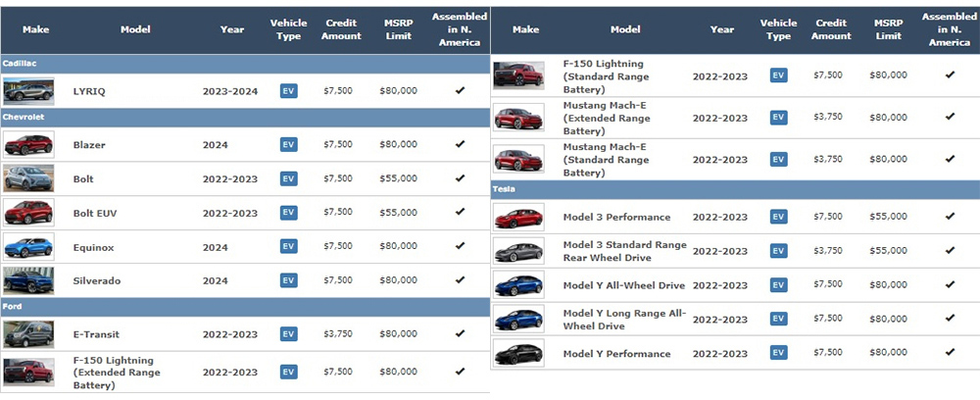Click the Make column header in left table
The height and width of the screenshot is (400, 980).
coord(35,29)
